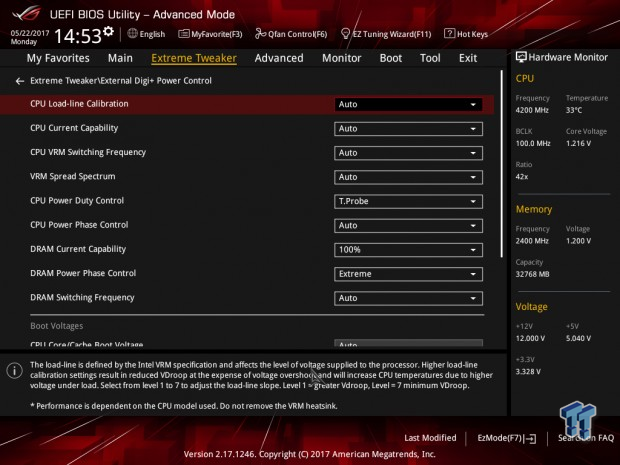
Task: Click the ROG logo icon
Action: (x=27, y=13)
